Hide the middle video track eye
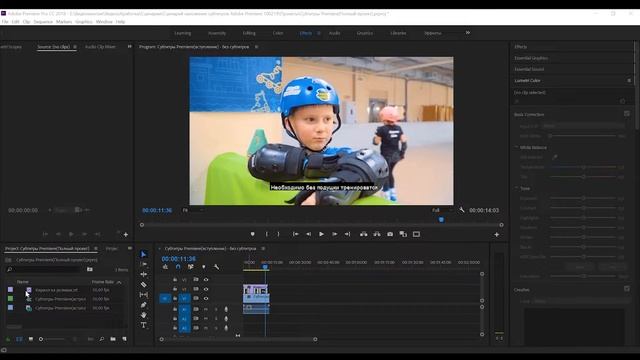The image size is (640, 360). point(206,289)
